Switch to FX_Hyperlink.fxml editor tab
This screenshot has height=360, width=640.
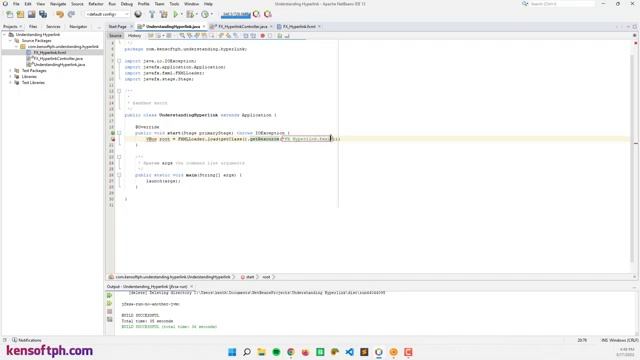298,27
